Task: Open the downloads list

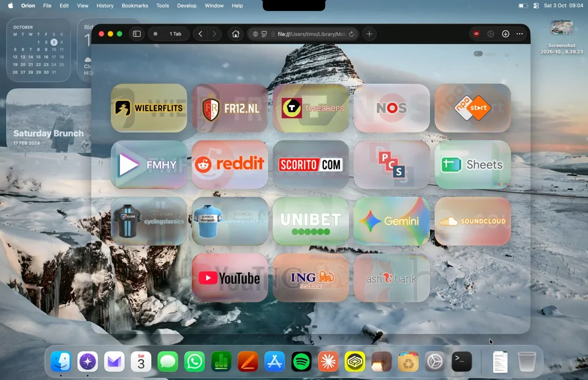Action: (x=505, y=34)
